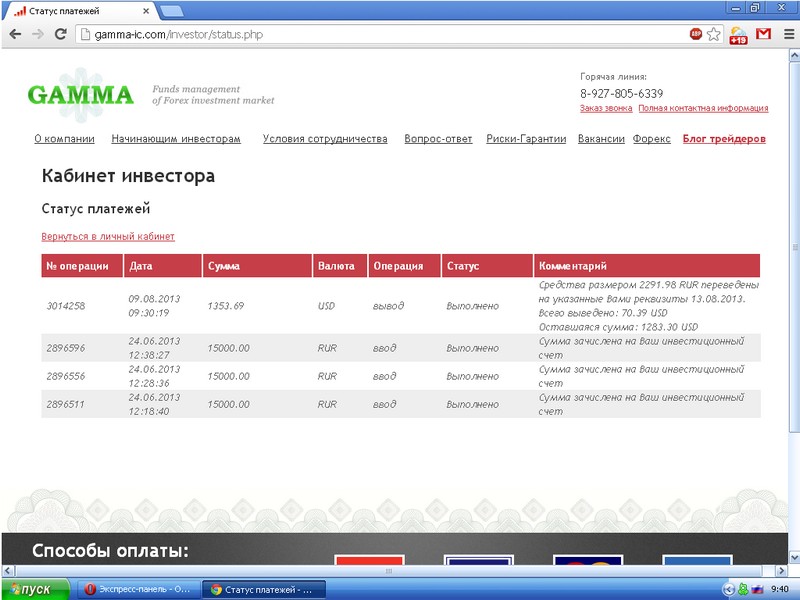Screen dimensions: 800x600
Task: Click the Gmail extension icon
Action: [763, 34]
